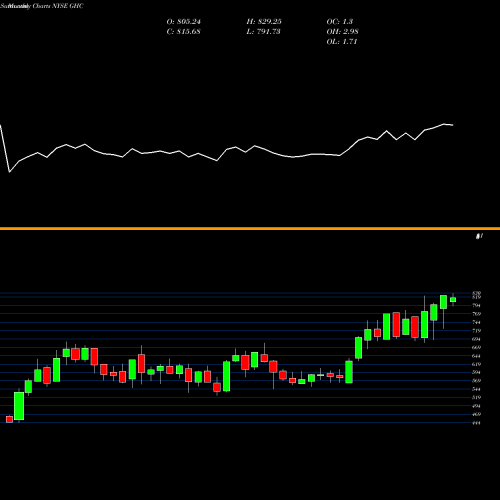Click the 669 price axis label

point(476,347)
